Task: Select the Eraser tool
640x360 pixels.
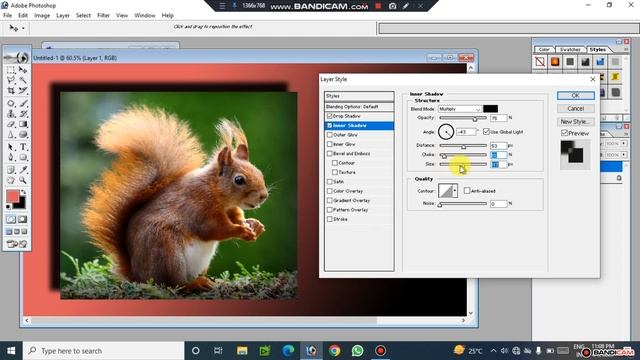Action: 11,124
